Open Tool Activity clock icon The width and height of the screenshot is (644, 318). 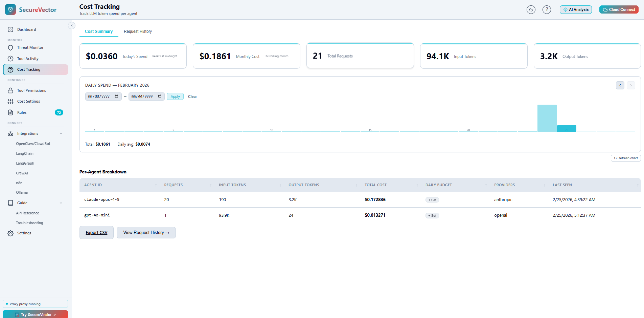(10, 59)
